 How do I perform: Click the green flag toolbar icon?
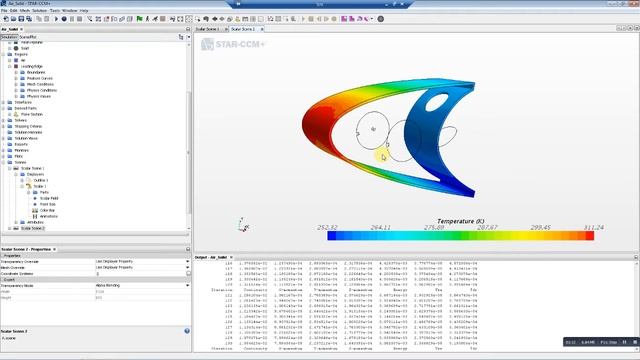point(140,19)
